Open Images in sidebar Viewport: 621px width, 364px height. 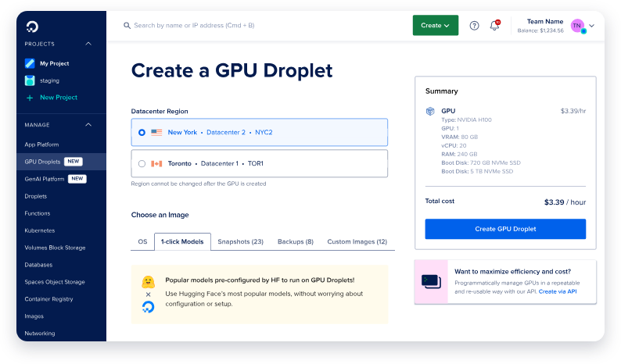point(34,316)
